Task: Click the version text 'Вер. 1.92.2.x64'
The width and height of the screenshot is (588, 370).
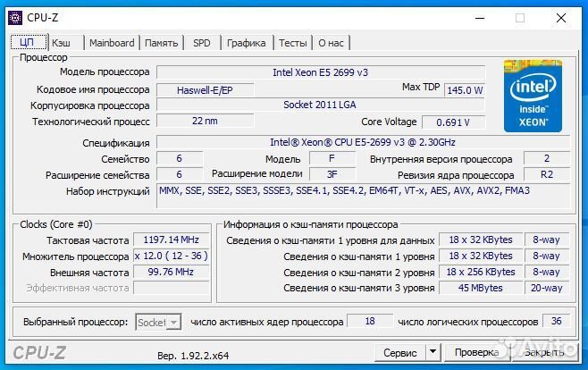Action: click(x=193, y=356)
